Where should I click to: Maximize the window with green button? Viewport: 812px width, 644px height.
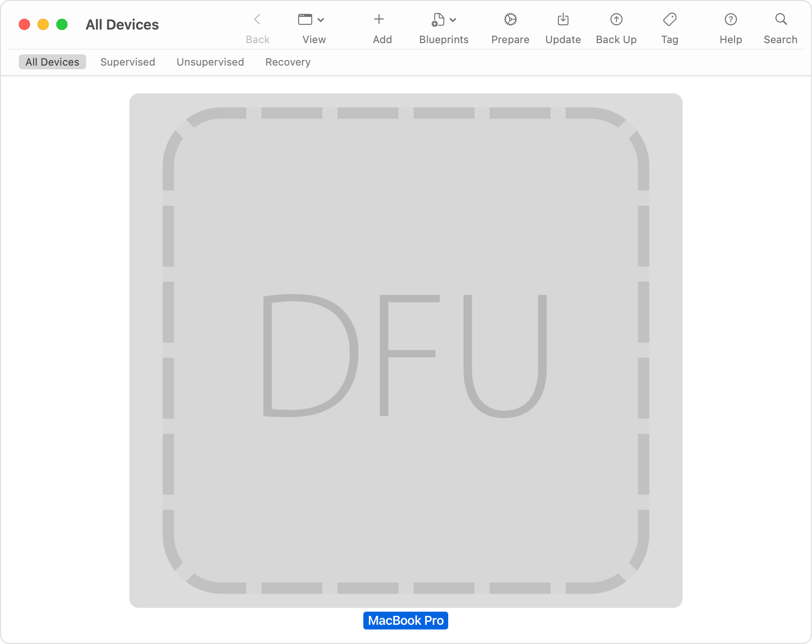point(62,24)
